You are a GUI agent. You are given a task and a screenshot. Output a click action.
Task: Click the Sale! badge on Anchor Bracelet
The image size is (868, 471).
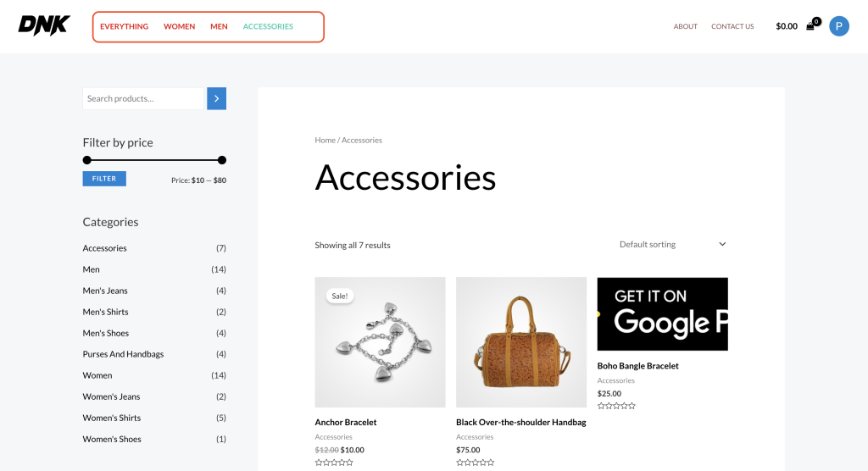coord(339,296)
